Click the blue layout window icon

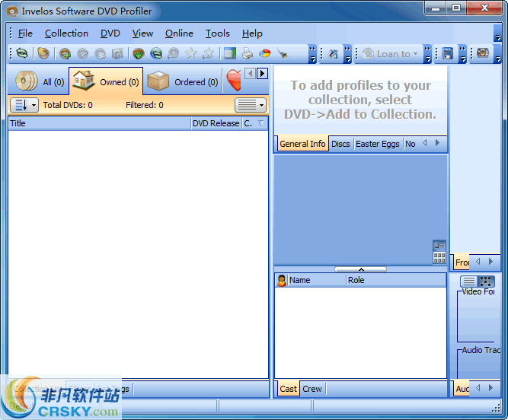(x=448, y=53)
